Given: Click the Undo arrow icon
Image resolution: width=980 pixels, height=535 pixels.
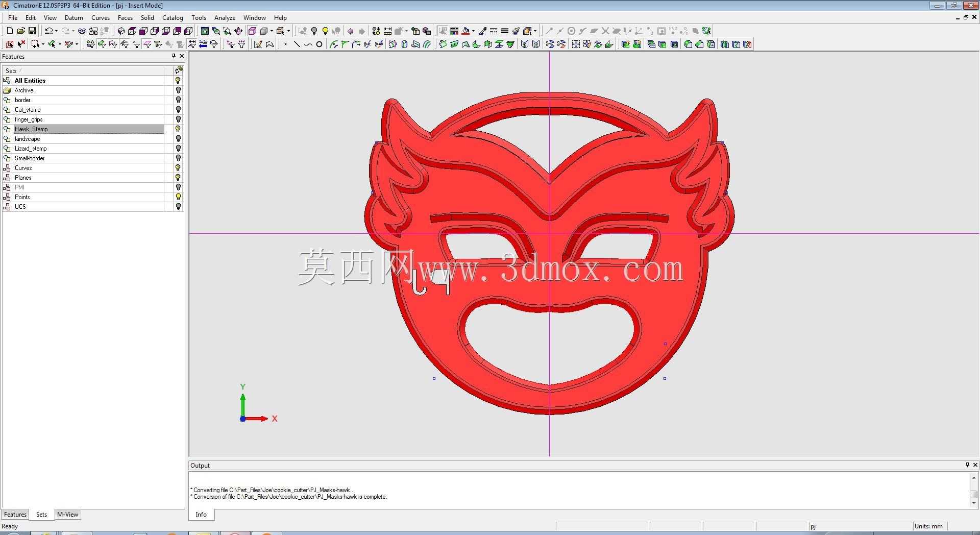Looking at the screenshot, I should tap(48, 31).
